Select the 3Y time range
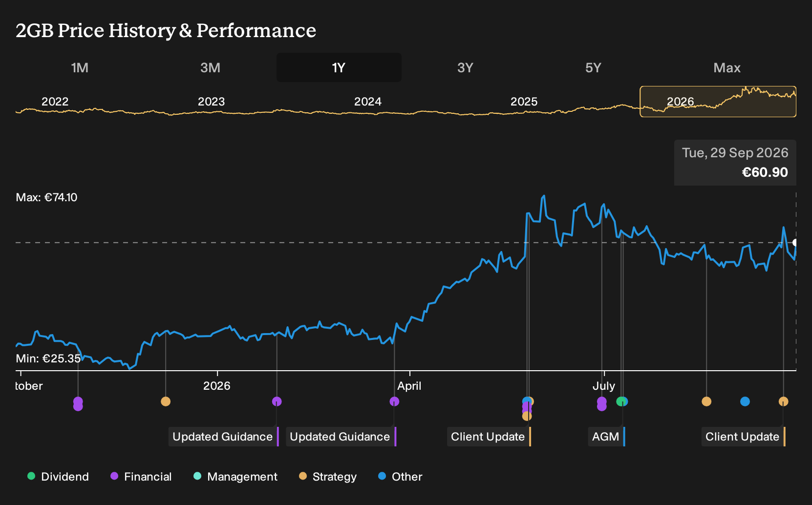This screenshot has height=505, width=812. (465, 67)
